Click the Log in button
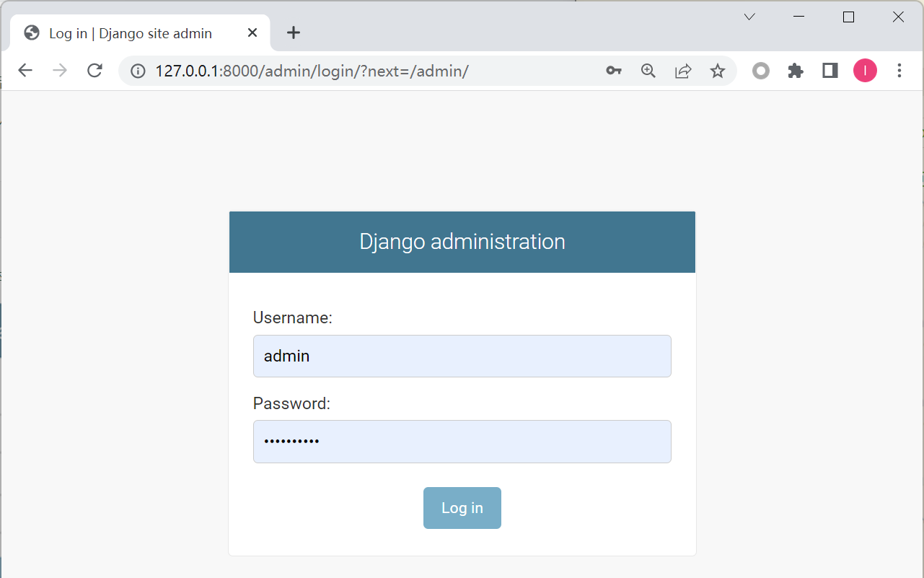The image size is (924, 578). [462, 508]
